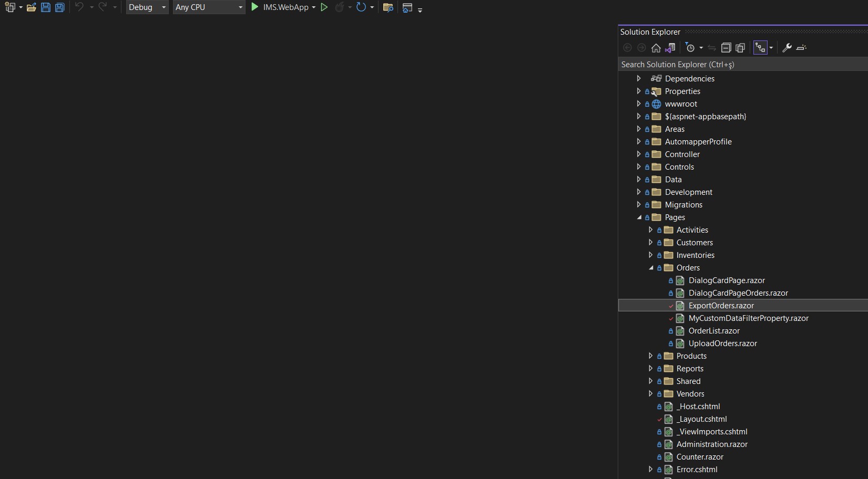Click the New Project toolbar icon

click(9, 7)
